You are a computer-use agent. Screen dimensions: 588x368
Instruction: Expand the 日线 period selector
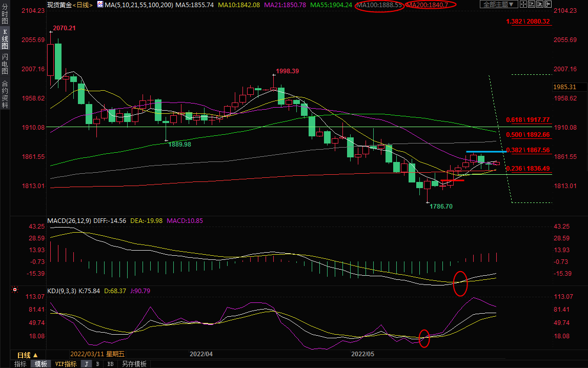(x=27, y=355)
